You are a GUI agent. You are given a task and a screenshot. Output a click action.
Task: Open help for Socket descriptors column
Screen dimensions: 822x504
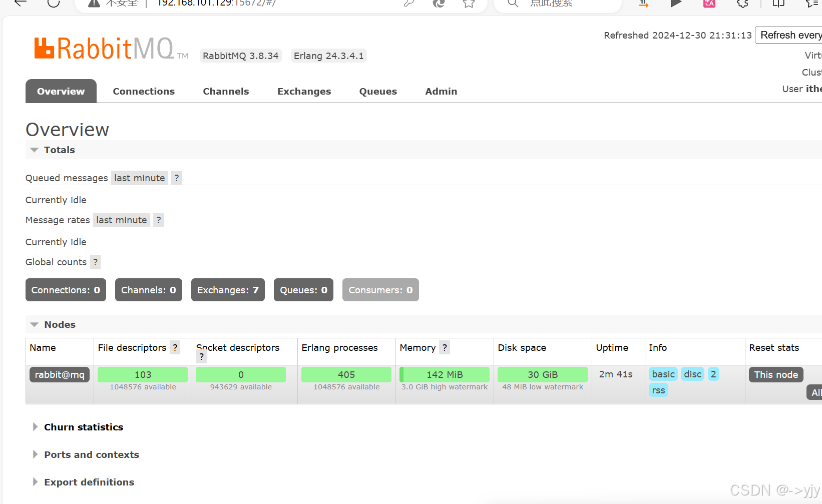pos(201,357)
